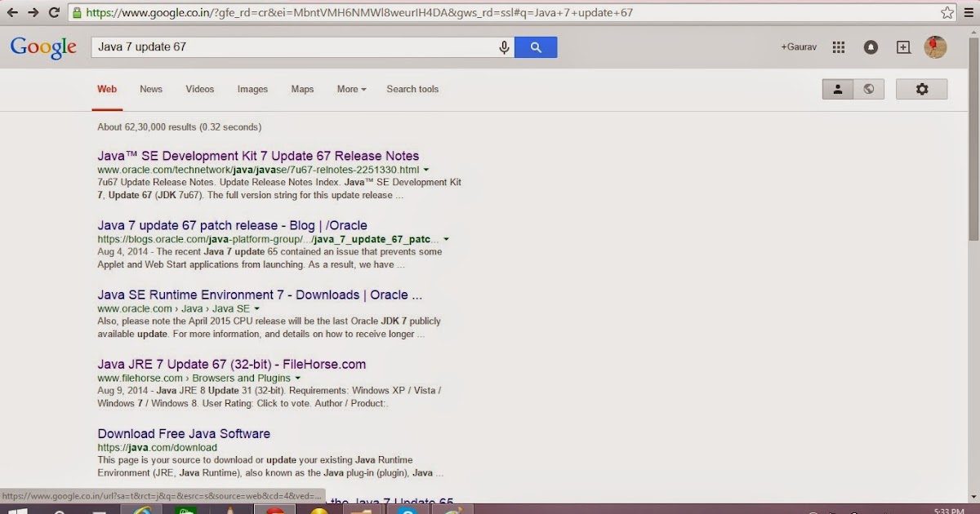Open Java 7 update 67 patch release blog
The height and width of the screenshot is (514, 980).
point(232,225)
